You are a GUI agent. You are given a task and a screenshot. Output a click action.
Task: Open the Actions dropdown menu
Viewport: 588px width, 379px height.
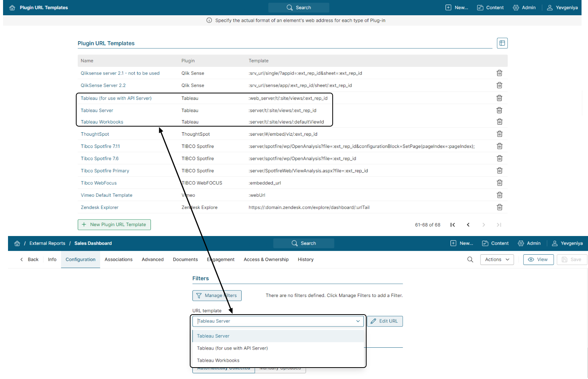click(497, 260)
